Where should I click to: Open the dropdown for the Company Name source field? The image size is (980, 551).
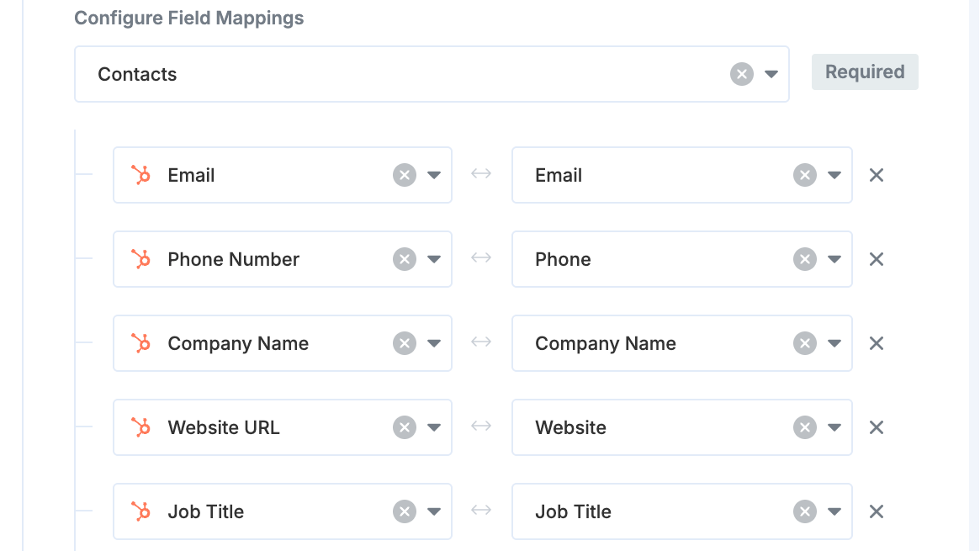435,343
